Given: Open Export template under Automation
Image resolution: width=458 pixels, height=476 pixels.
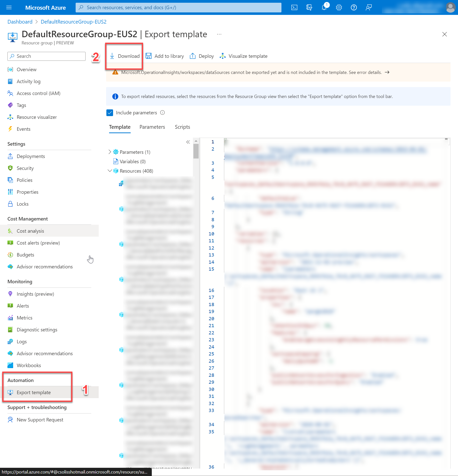Looking at the screenshot, I should pyautogui.click(x=34, y=392).
